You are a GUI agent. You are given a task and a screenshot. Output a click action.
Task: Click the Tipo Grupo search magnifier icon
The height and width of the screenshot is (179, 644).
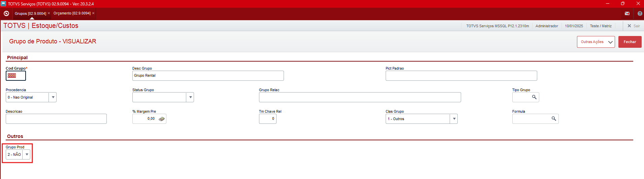[534, 97]
